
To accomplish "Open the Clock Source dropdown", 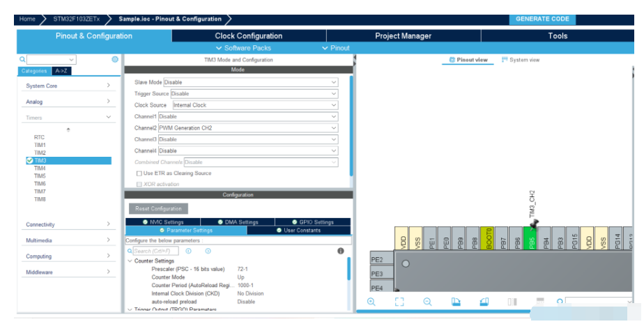I will tap(256, 105).
